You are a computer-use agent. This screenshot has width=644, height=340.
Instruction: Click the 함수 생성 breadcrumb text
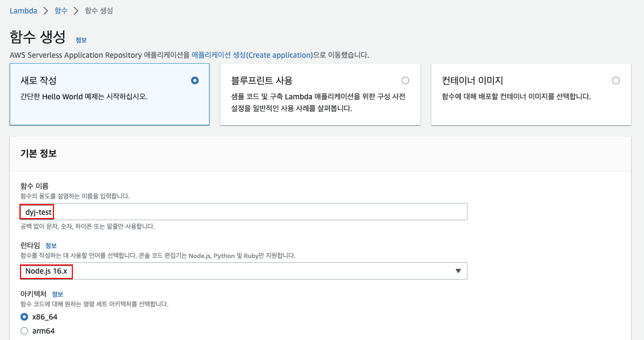pyautogui.click(x=99, y=11)
